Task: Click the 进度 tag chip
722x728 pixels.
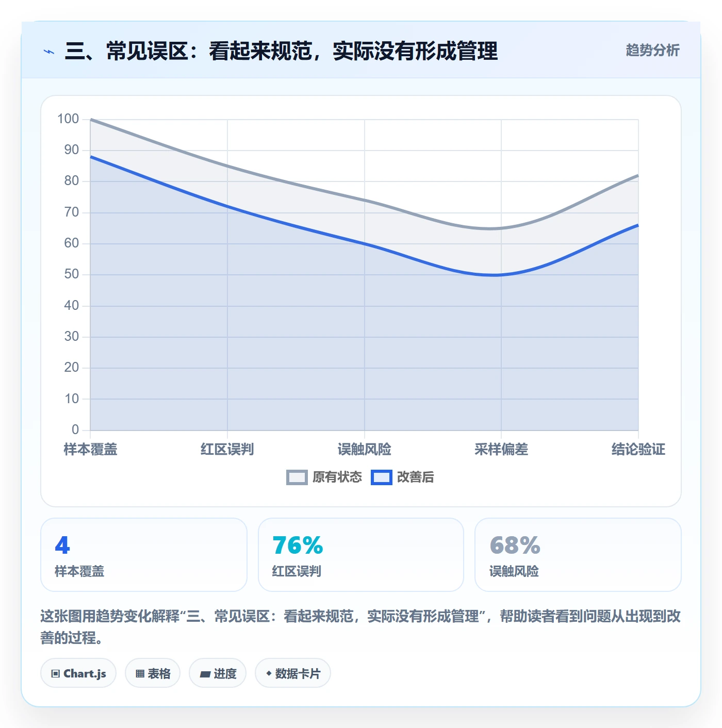Action: 218,673
